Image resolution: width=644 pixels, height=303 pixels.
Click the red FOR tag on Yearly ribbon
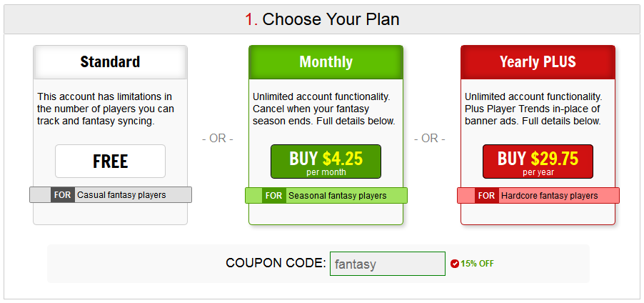tap(486, 196)
